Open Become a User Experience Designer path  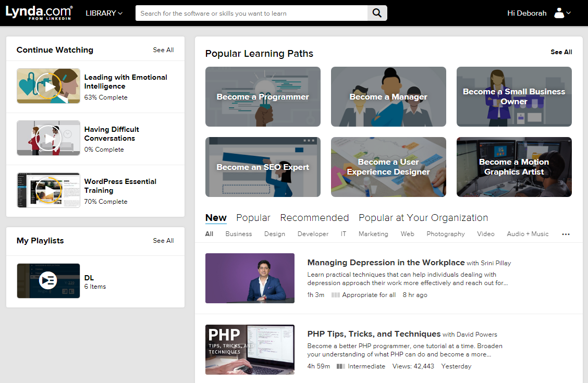[388, 167]
